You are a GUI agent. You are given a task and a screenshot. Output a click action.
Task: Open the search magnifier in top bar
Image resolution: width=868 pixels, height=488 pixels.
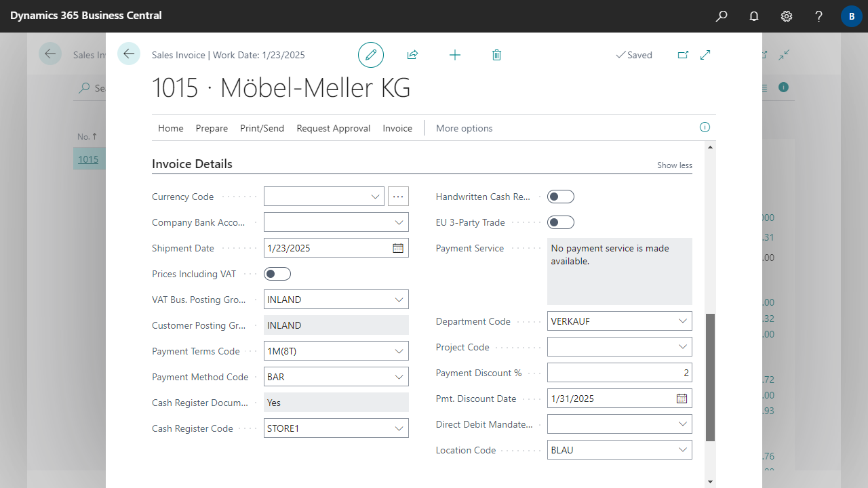[x=722, y=16]
